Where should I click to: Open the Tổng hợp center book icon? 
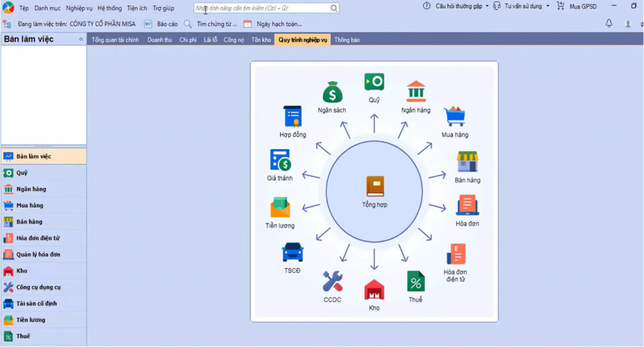tap(374, 186)
